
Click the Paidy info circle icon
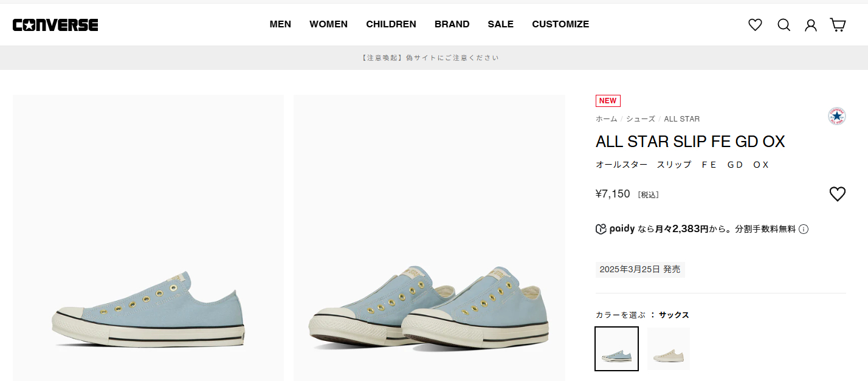coord(804,229)
